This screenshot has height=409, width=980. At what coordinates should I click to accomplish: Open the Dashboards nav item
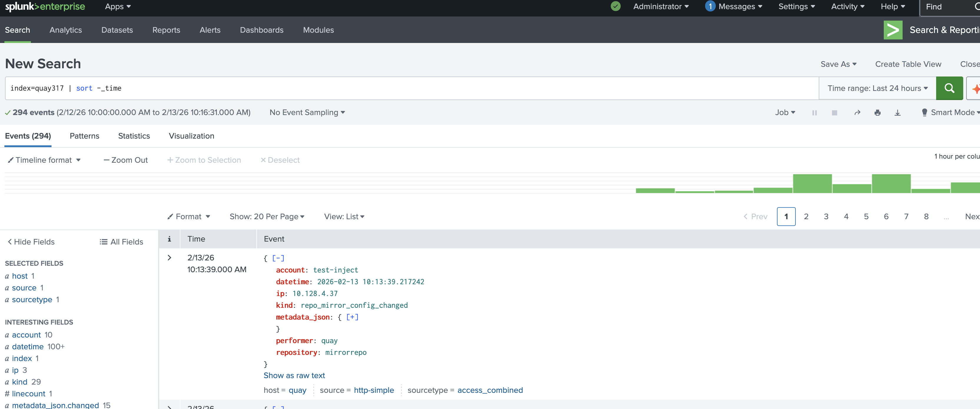coord(261,30)
